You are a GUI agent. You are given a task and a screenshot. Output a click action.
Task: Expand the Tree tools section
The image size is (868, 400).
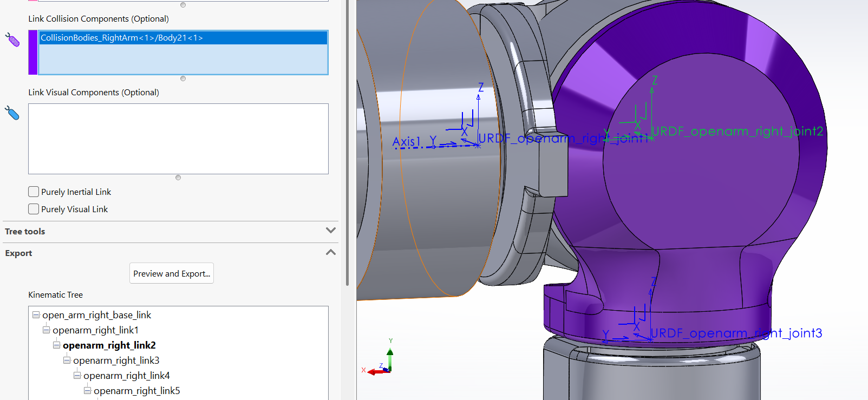pyautogui.click(x=331, y=231)
